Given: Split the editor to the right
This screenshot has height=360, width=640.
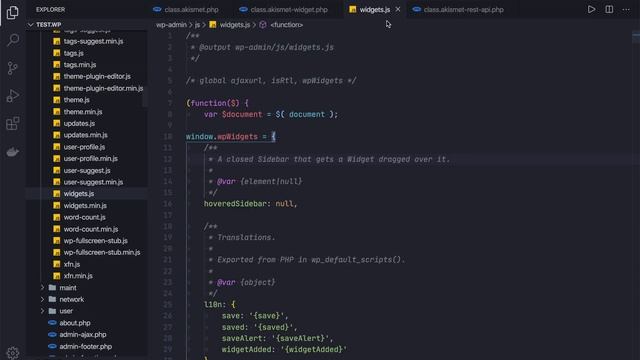Looking at the screenshot, I should (x=609, y=9).
